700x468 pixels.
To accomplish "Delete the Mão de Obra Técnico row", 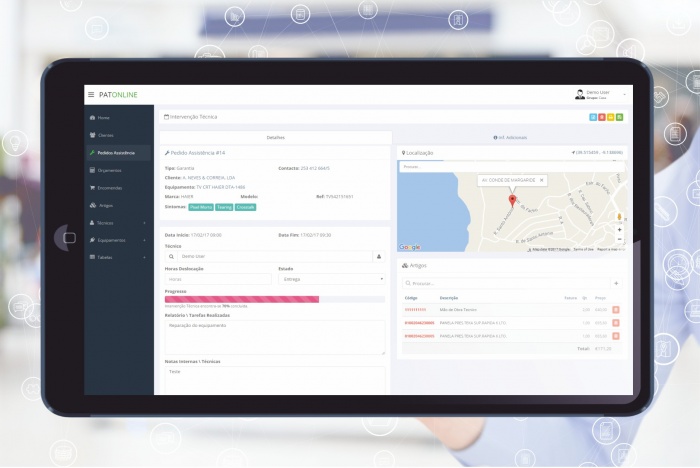I will pyautogui.click(x=616, y=310).
